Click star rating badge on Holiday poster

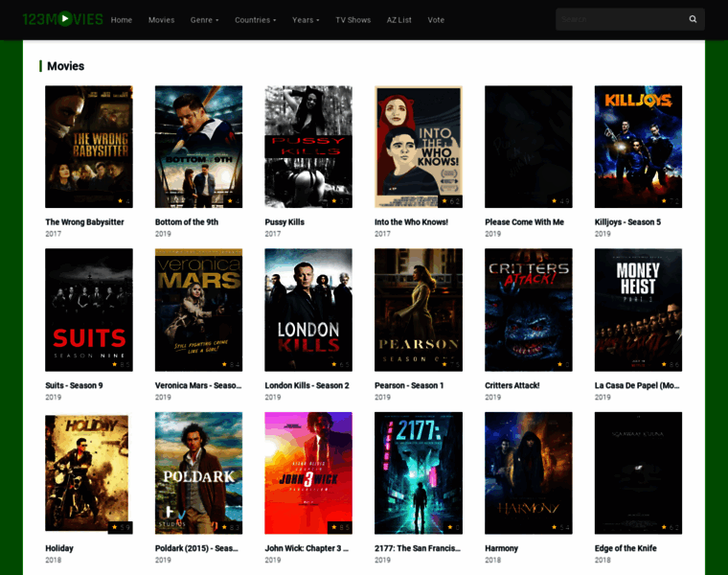click(121, 528)
